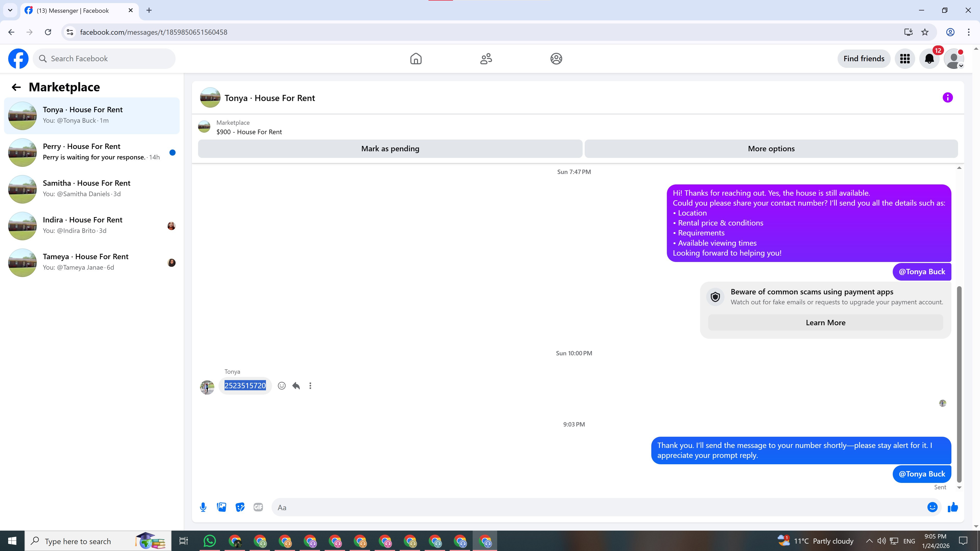This screenshot has height=551, width=980.
Task: Open Perry House For Rent conversation
Action: click(91, 152)
